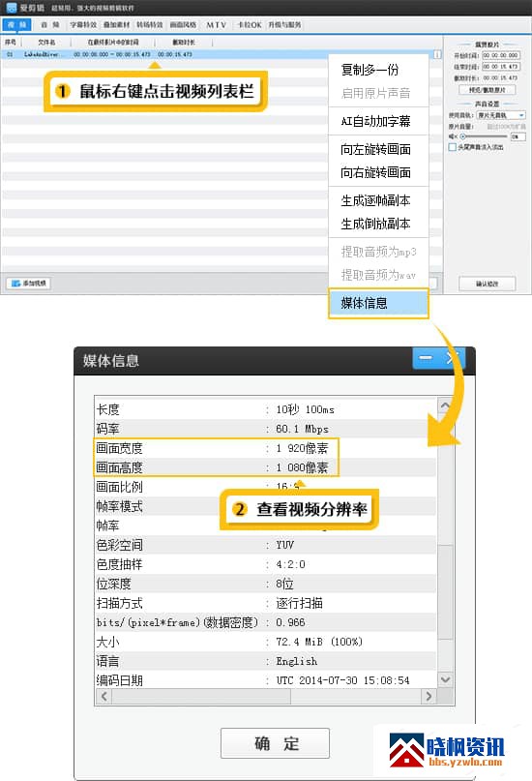This screenshot has height=781, width=532.
Task: Click the original volume slider handle
Action: click(x=462, y=136)
